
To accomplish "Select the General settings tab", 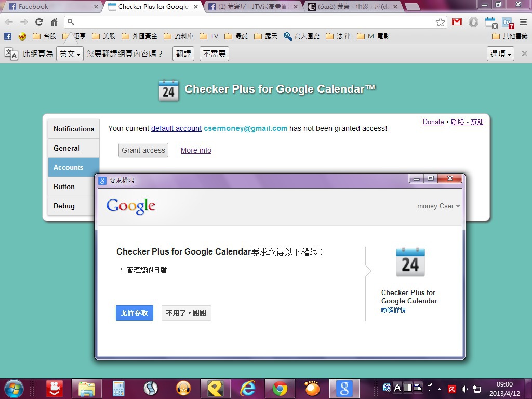I will [74, 148].
